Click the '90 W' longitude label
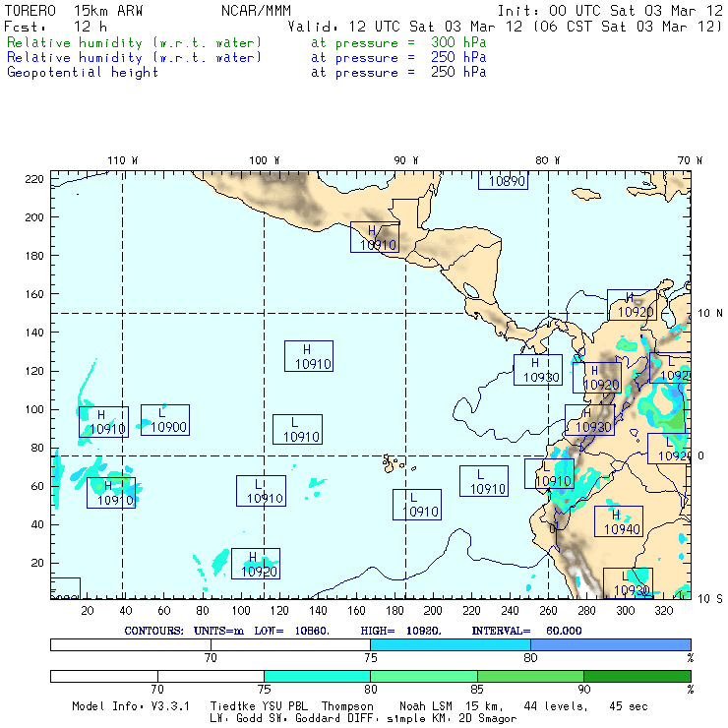 coord(405,160)
